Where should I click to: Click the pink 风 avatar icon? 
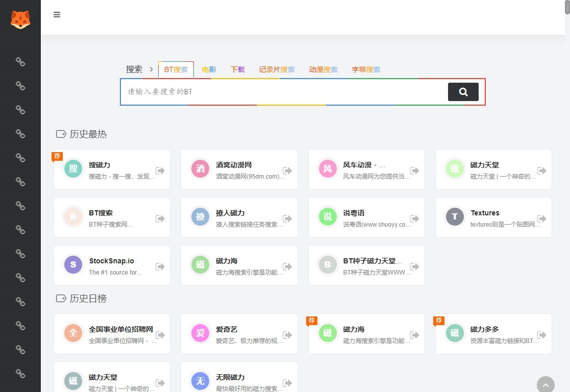[x=328, y=169]
